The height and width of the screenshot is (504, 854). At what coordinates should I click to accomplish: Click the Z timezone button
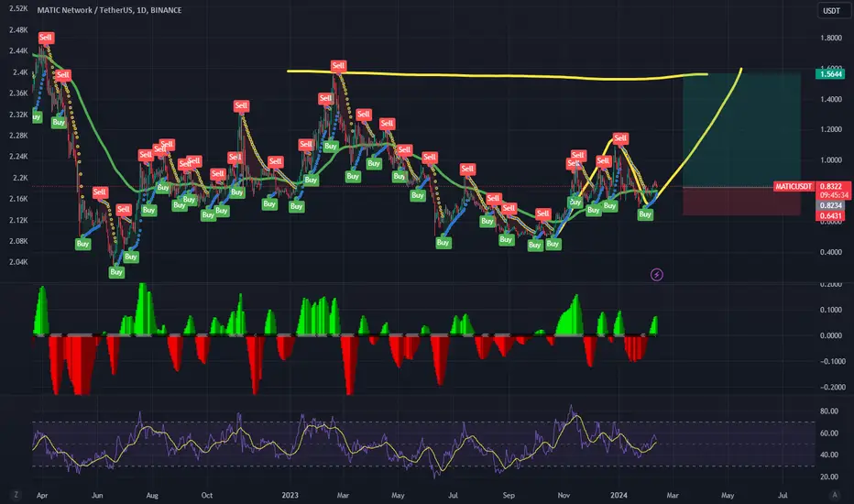[x=16, y=495]
